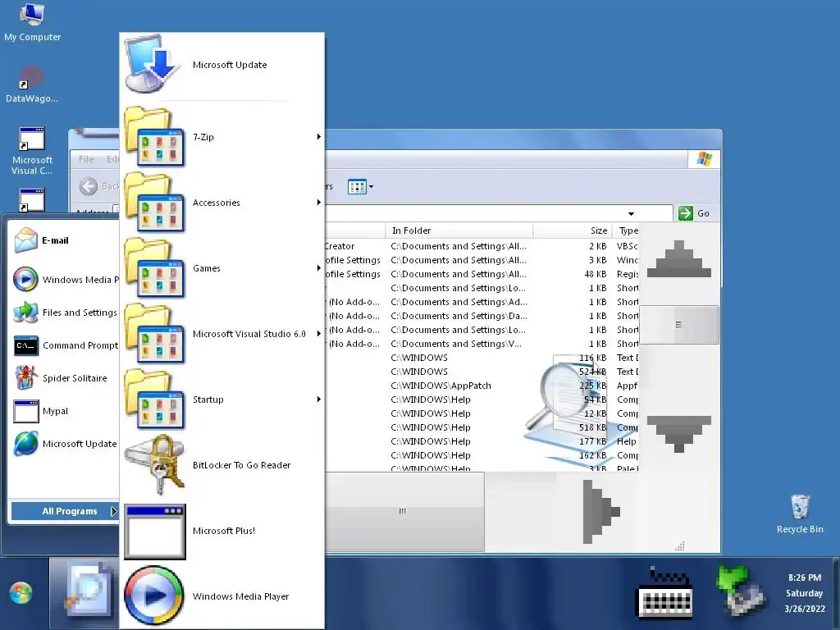Click the Back button in toolbar
840x630 pixels.
coord(99,186)
